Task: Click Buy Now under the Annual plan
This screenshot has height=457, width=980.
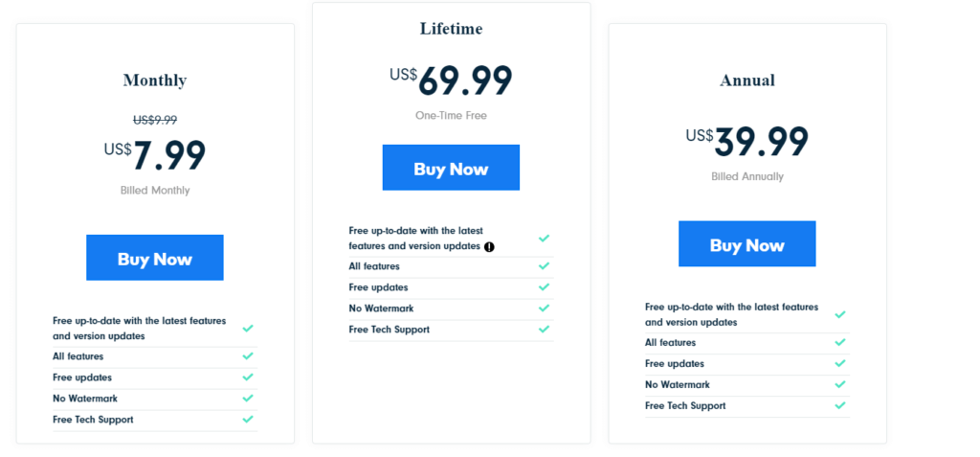Action: pos(746,243)
